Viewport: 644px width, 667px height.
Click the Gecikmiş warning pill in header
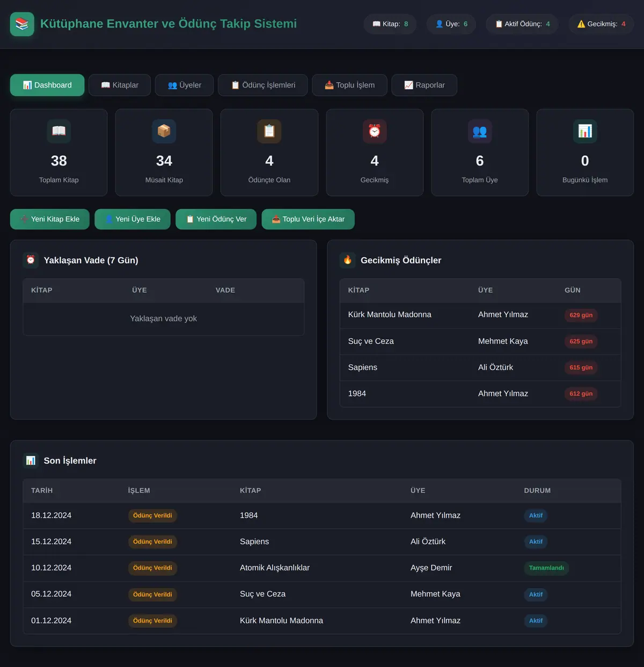coord(602,24)
